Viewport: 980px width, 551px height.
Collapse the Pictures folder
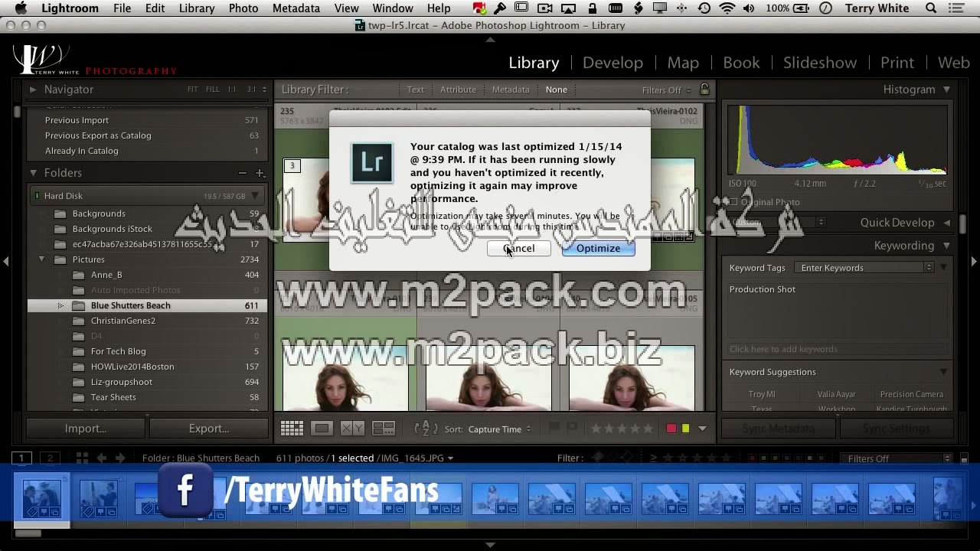pos(41,259)
